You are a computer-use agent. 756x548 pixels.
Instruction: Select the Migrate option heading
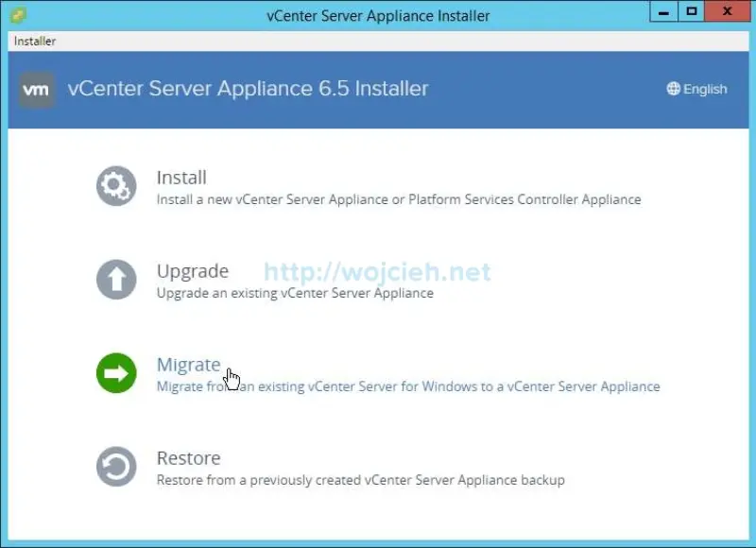click(x=189, y=364)
